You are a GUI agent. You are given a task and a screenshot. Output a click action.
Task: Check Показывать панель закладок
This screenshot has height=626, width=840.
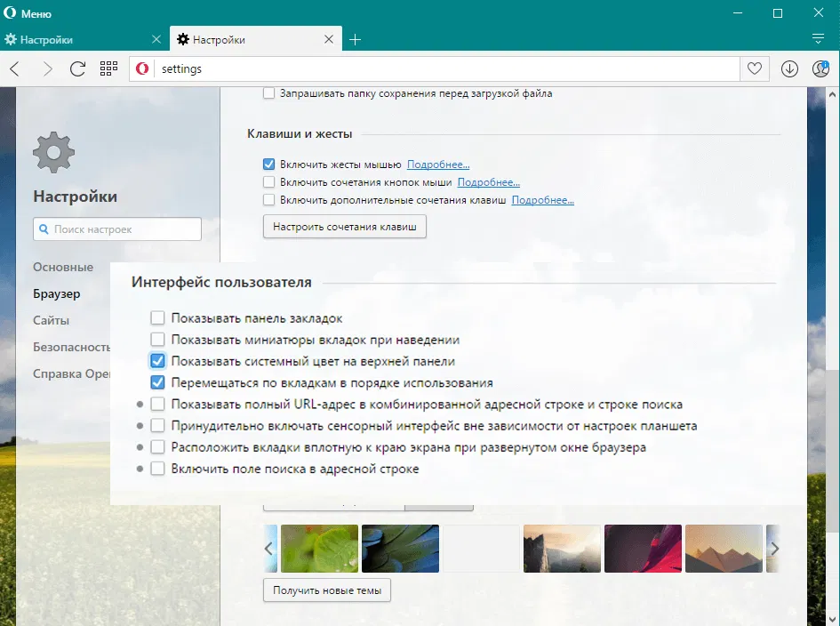[157, 317]
